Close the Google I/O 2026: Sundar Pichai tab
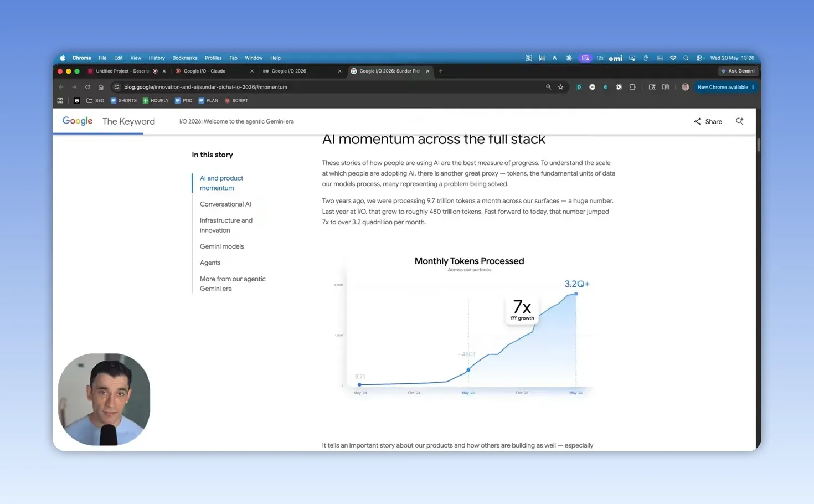Image resolution: width=814 pixels, height=504 pixels. click(427, 71)
